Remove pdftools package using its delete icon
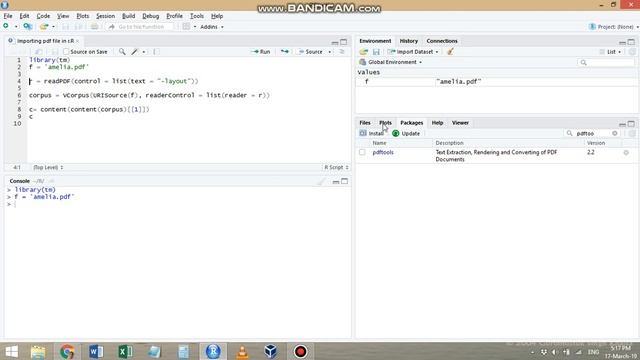This screenshot has width=640, height=360. coord(626,153)
